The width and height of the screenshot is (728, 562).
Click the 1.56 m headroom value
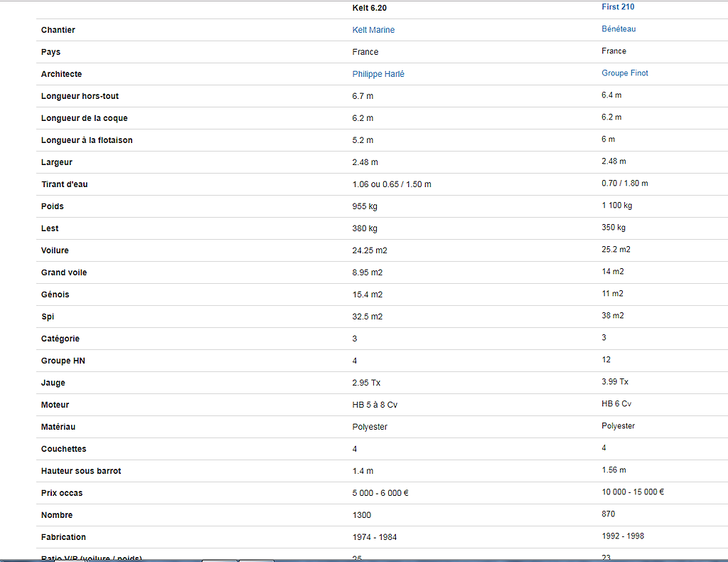pos(614,470)
